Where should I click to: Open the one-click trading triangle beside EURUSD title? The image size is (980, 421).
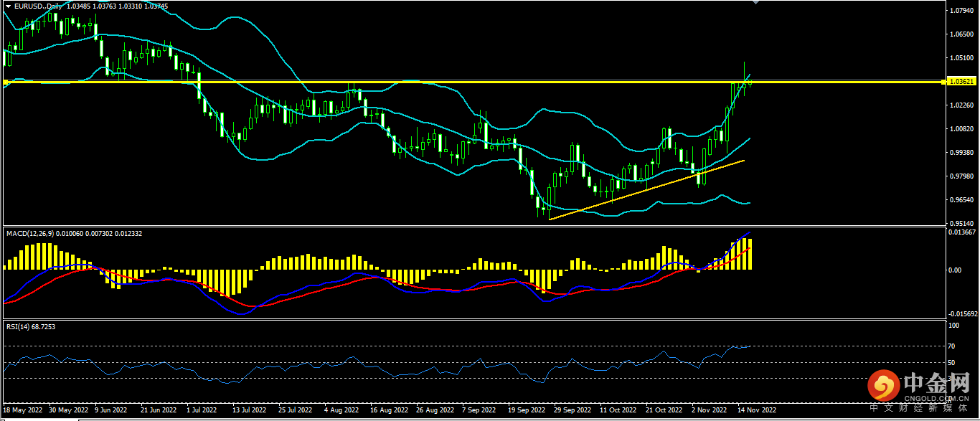click(7, 6)
